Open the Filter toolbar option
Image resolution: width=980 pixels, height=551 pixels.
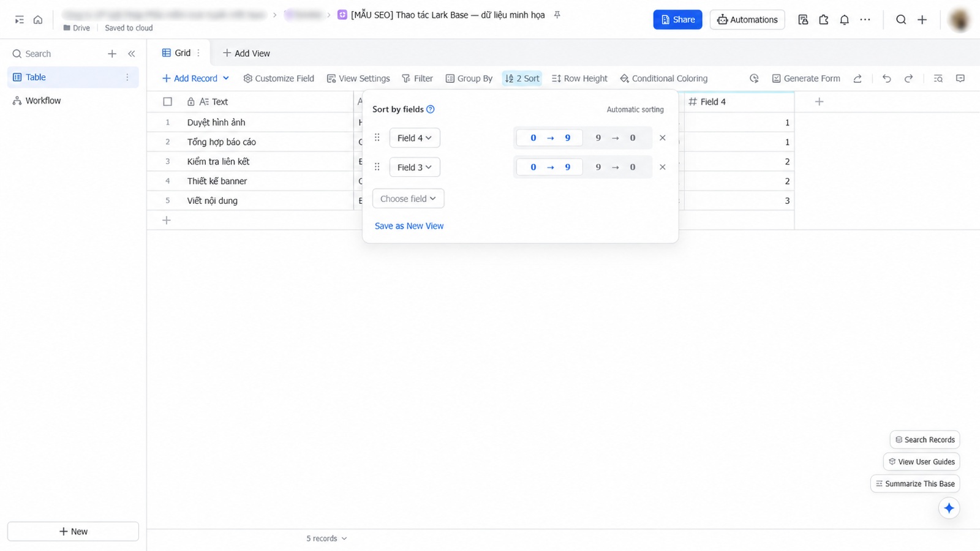click(x=417, y=78)
